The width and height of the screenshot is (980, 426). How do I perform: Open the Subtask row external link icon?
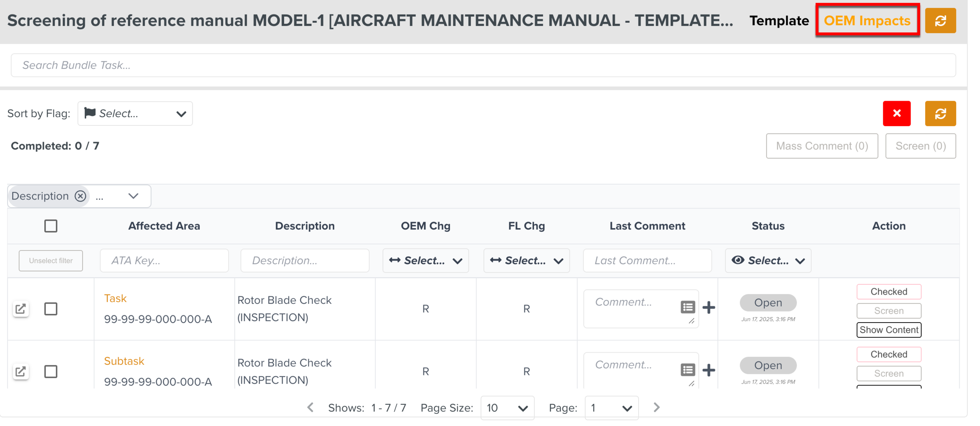20,371
